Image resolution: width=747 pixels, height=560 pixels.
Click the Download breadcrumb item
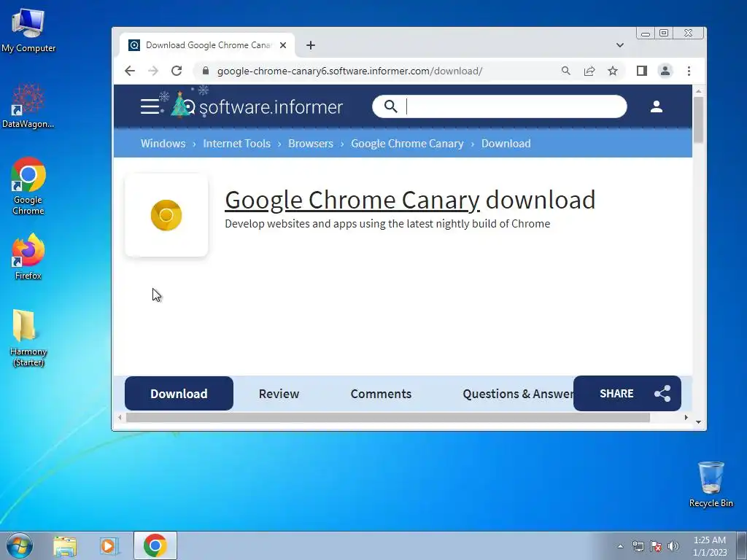pos(506,144)
